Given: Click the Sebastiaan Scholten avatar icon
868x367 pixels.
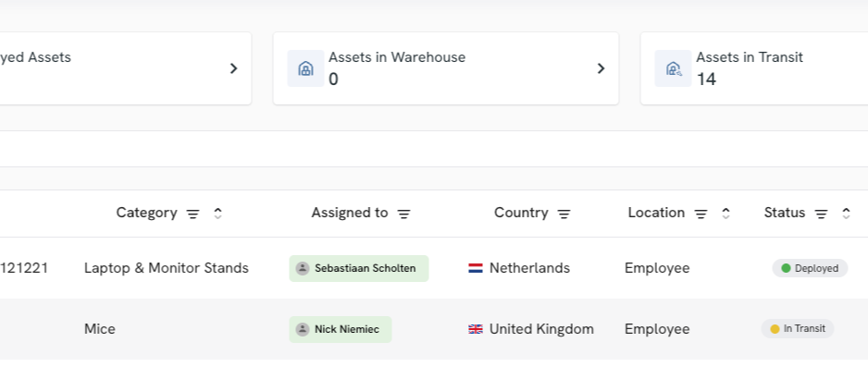Looking at the screenshot, I should click(x=303, y=269).
